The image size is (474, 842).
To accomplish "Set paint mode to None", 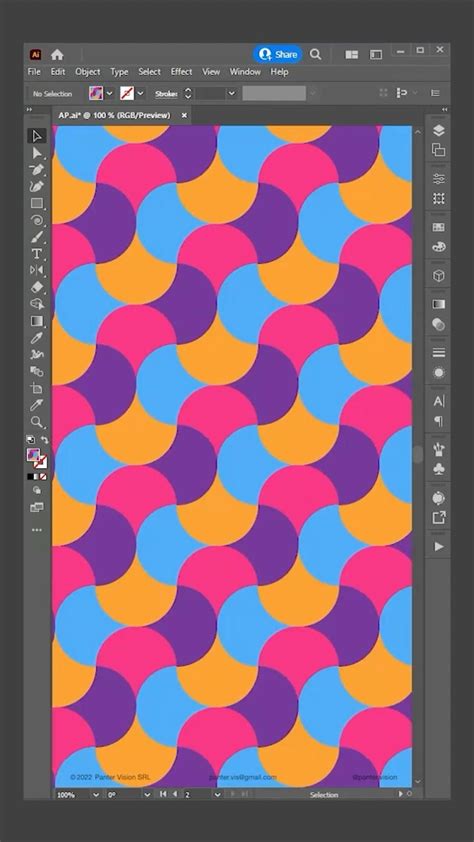I will coord(43,476).
